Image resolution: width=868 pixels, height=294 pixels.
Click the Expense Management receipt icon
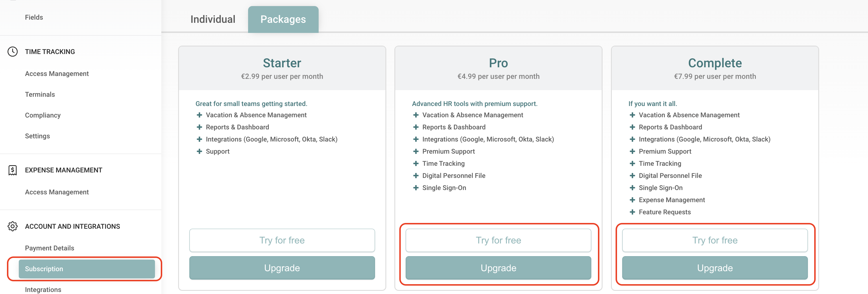click(12, 170)
